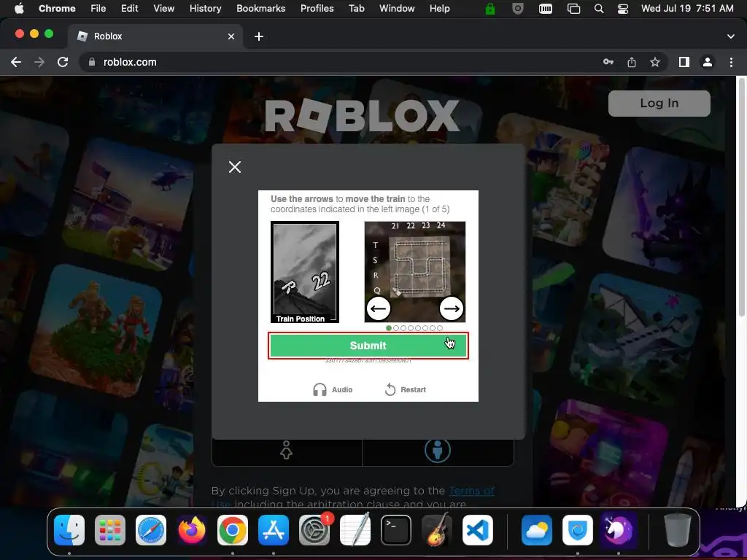Open Google Chrome from the Dock

point(233,530)
